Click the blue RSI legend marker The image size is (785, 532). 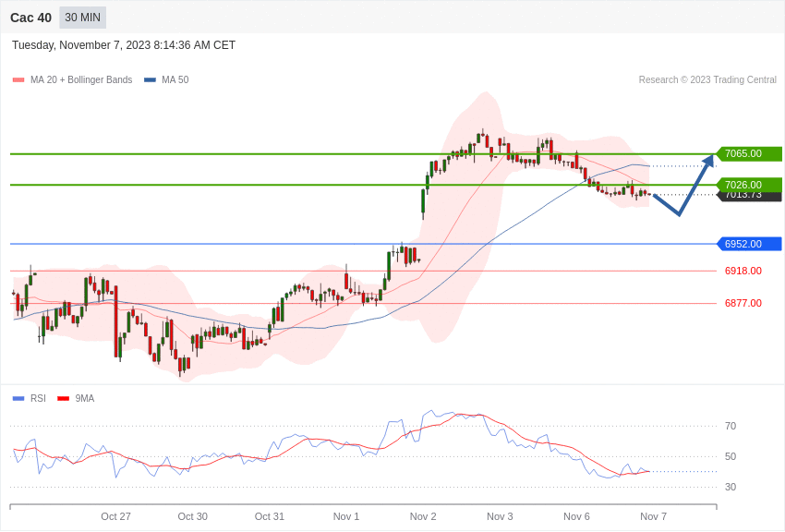point(18,399)
